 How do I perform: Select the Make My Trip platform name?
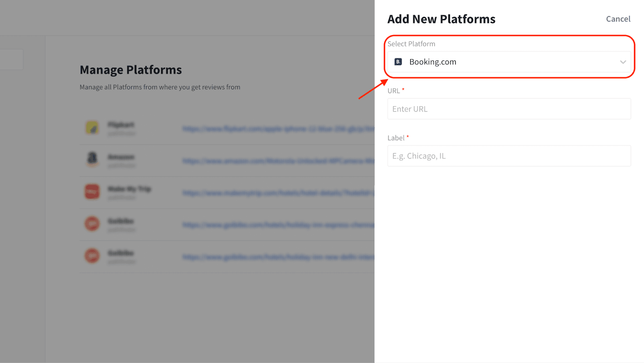tap(129, 189)
